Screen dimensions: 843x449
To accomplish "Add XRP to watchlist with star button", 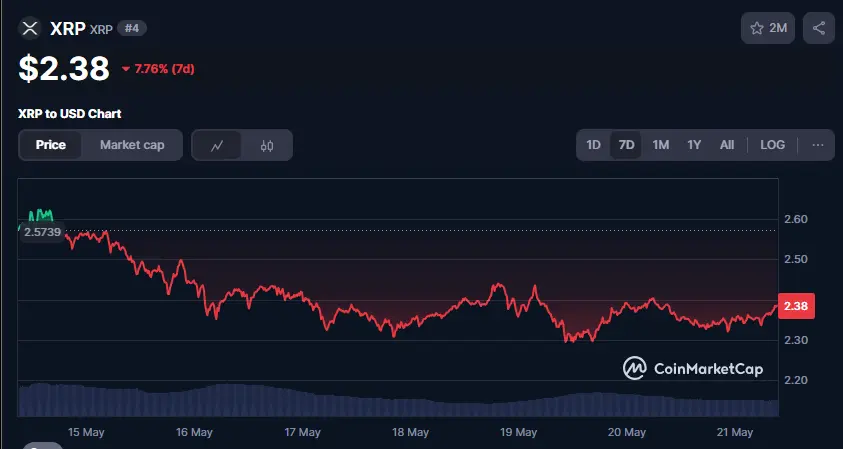I will (768, 28).
